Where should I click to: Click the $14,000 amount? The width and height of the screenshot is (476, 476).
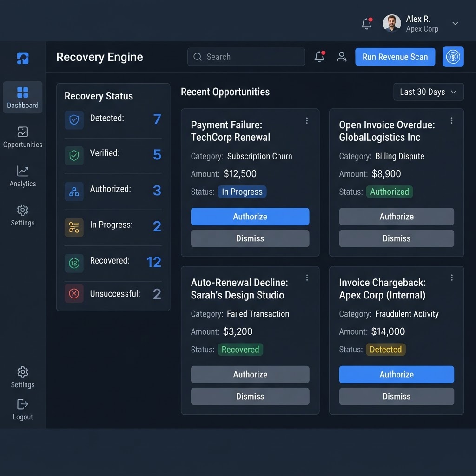(388, 331)
